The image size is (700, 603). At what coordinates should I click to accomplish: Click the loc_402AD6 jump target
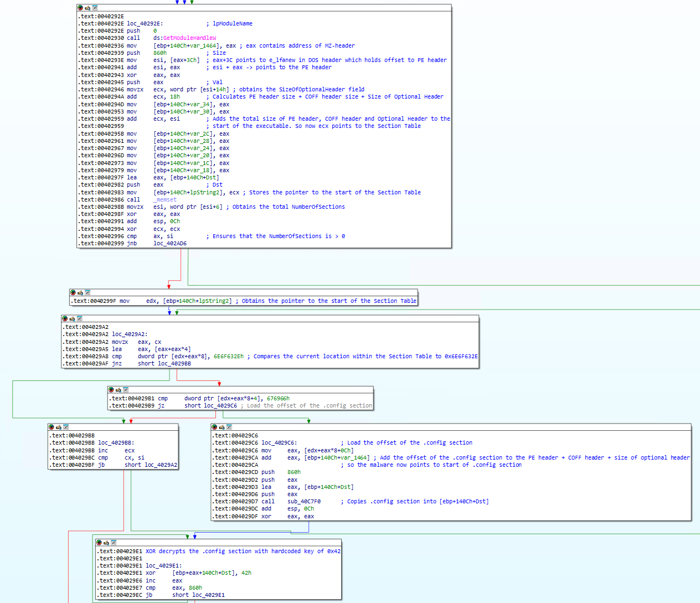coord(170,244)
